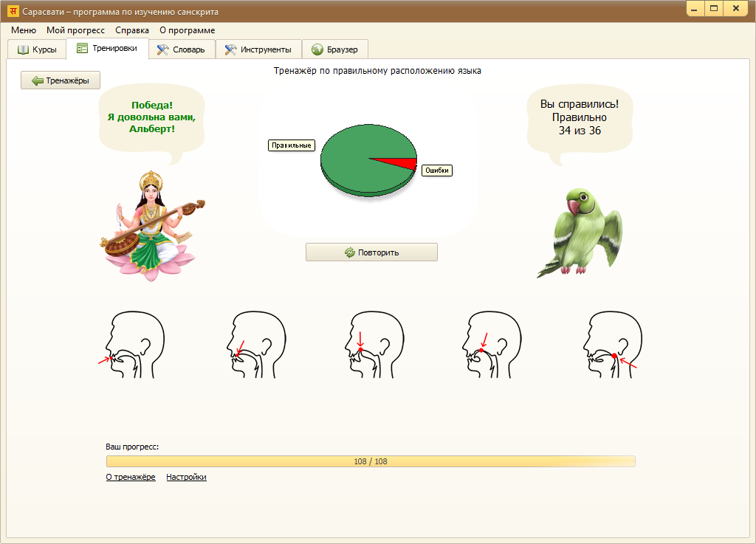756x544 pixels.
Task: Open the Справка menu
Action: (132, 30)
